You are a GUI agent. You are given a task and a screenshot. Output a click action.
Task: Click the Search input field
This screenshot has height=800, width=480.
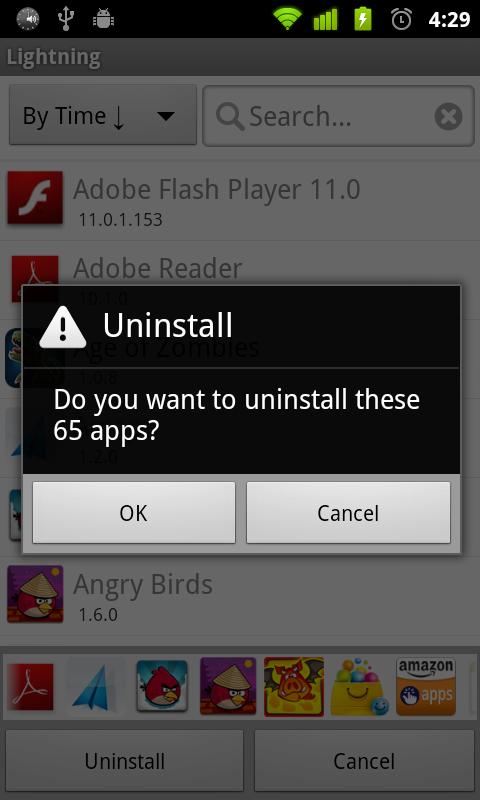339,116
